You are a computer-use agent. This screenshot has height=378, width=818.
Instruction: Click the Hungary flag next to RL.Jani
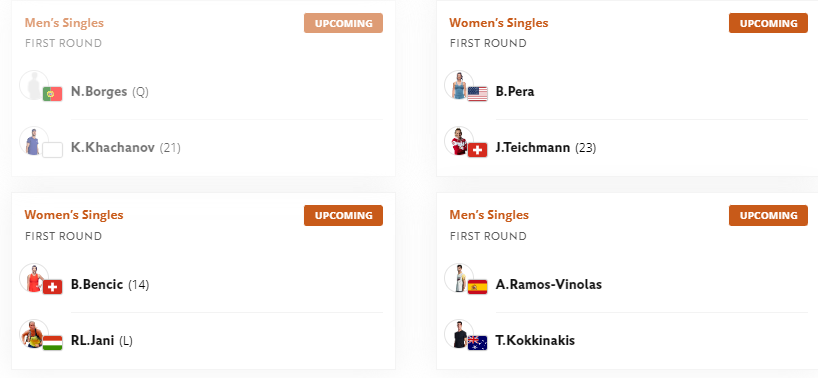tap(53, 343)
